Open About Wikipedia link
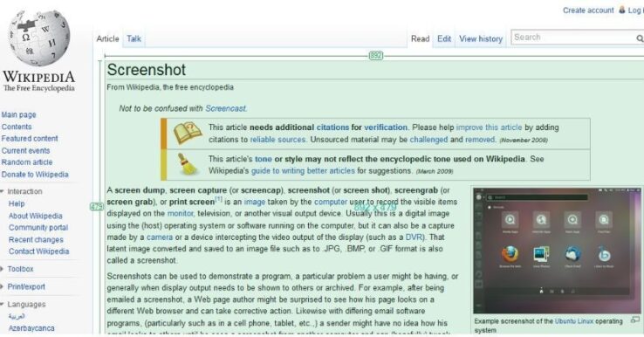This screenshot has height=337, width=644. [35, 216]
